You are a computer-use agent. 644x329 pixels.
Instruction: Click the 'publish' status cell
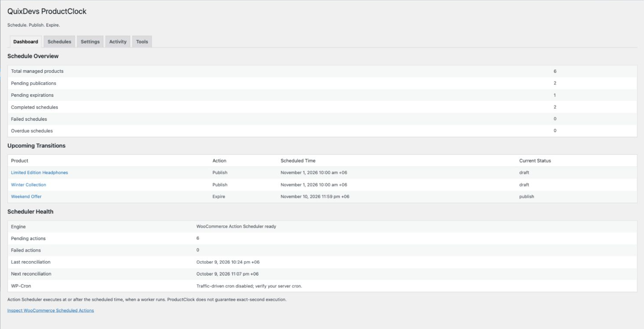point(527,197)
